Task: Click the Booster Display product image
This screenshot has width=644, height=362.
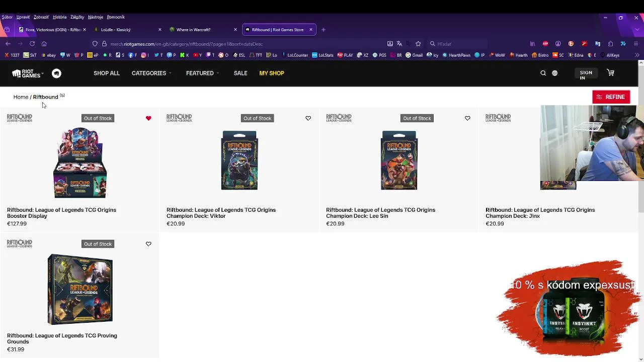Action: pyautogui.click(x=80, y=162)
